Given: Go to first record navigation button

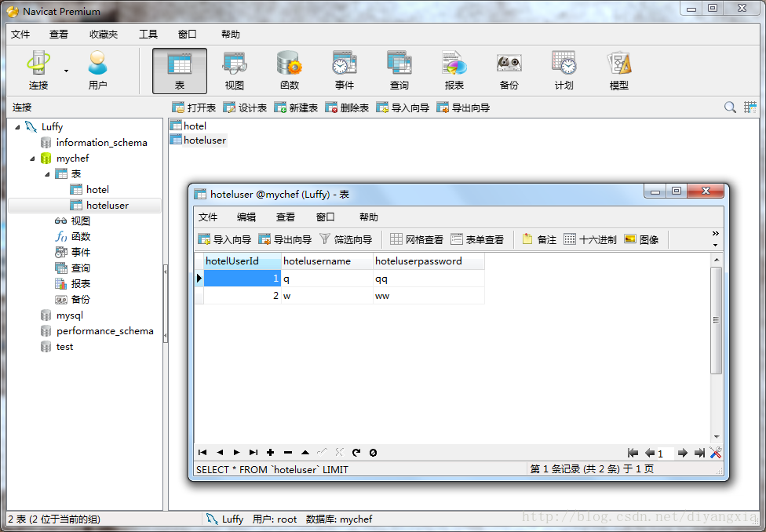Looking at the screenshot, I should 202,453.
